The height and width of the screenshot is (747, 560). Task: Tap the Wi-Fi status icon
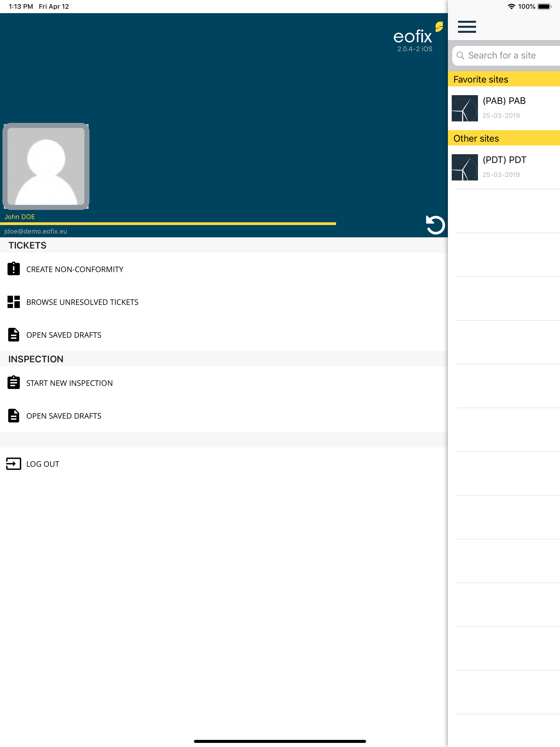pos(511,6)
